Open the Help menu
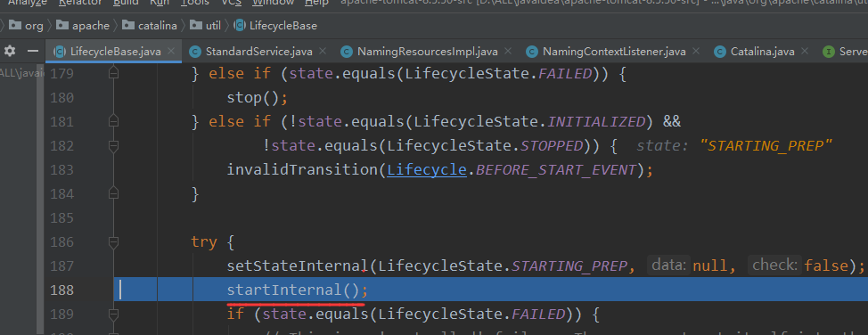The width and height of the screenshot is (868, 335). pyautogui.click(x=316, y=3)
